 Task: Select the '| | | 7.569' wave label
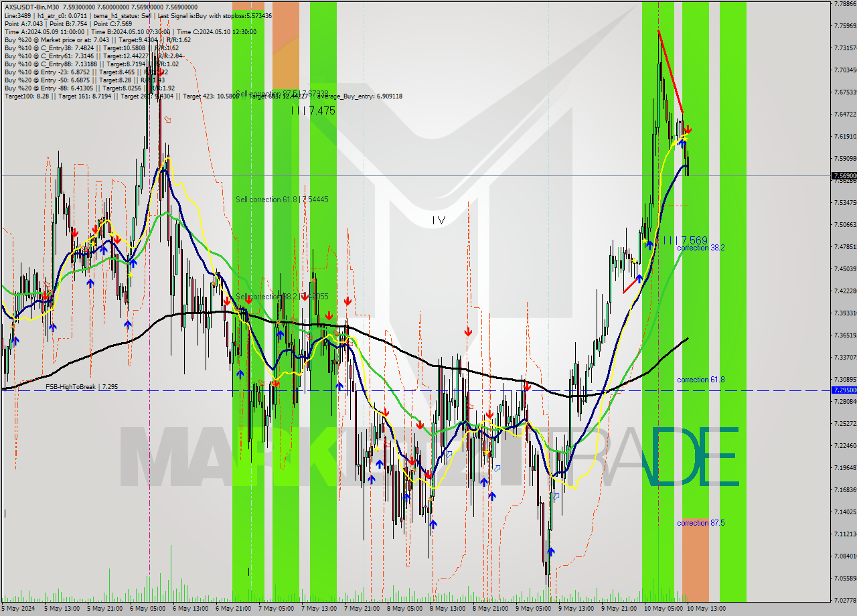[685, 240]
